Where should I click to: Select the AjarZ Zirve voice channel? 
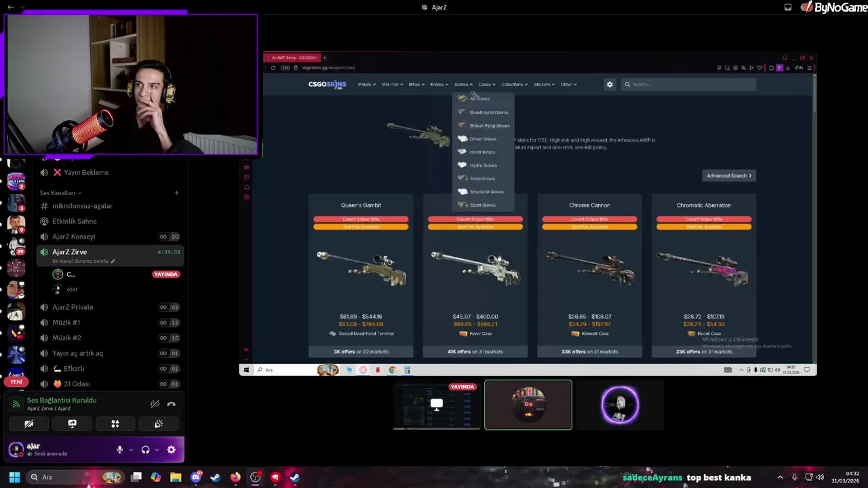tap(108, 256)
